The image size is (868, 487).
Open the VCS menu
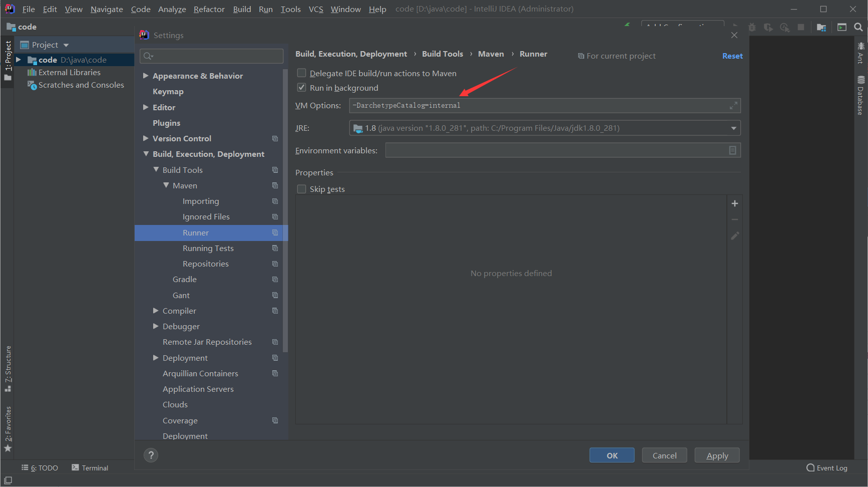pyautogui.click(x=316, y=9)
